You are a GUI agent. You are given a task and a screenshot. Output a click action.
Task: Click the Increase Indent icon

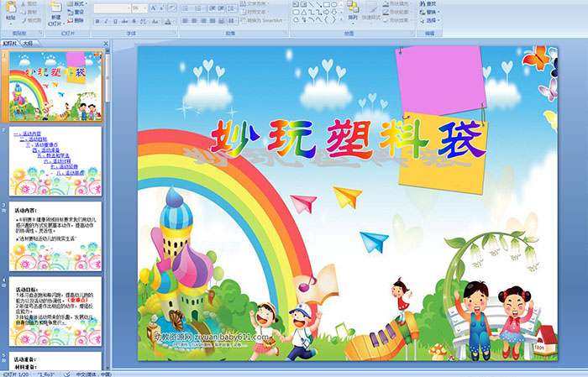[x=221, y=8]
